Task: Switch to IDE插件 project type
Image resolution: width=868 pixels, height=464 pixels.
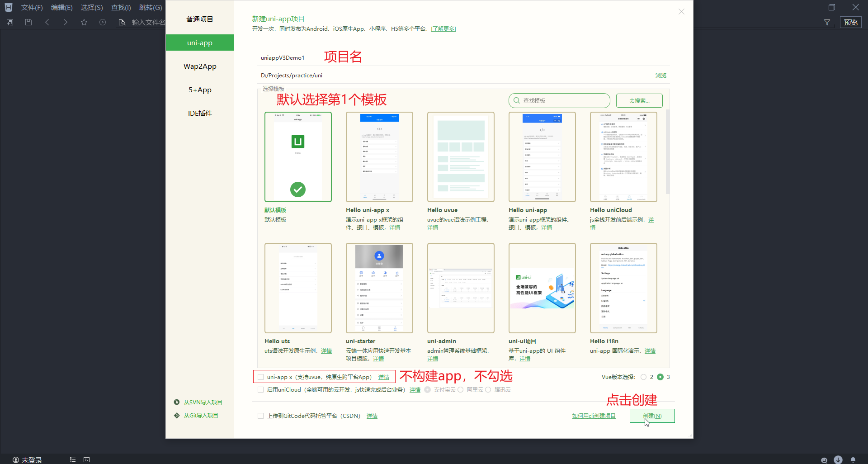Action: [x=200, y=113]
